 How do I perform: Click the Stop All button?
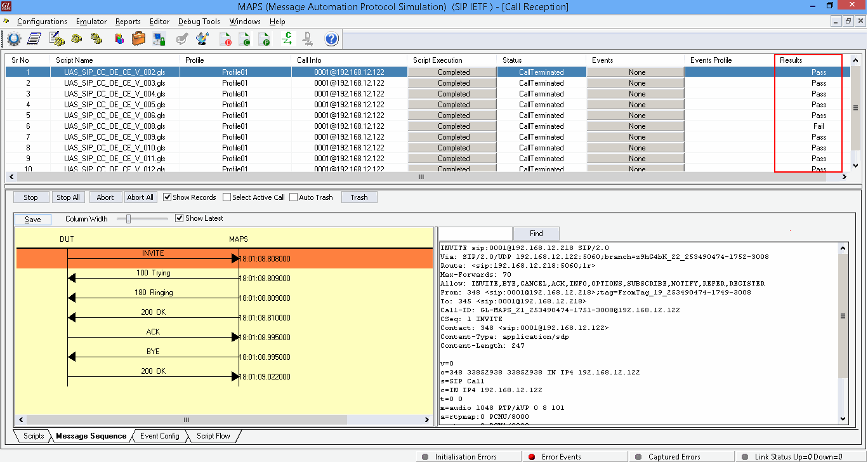tap(69, 197)
